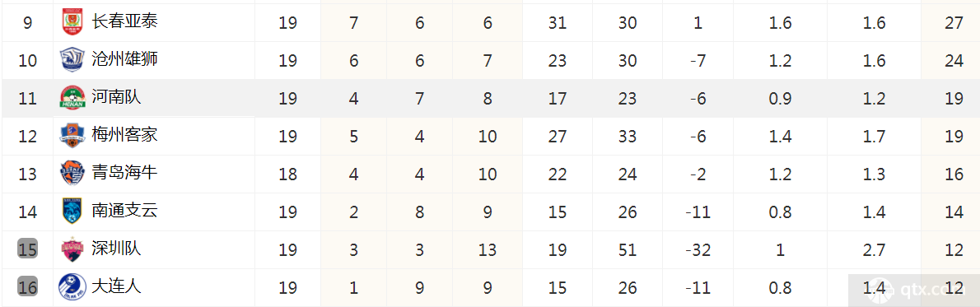
Task: Click the 南通支云 shield logo
Action: [x=72, y=212]
